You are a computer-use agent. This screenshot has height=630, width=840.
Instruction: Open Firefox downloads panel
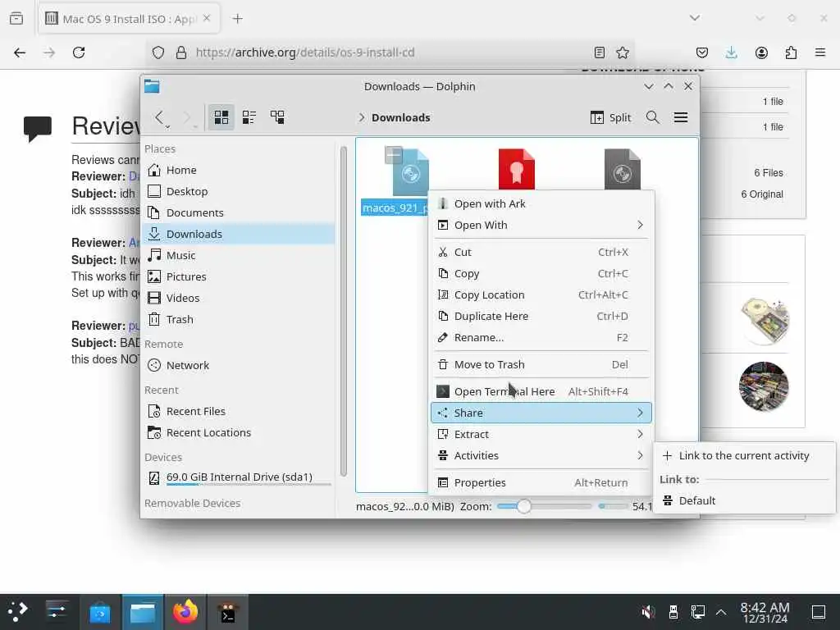click(x=731, y=52)
